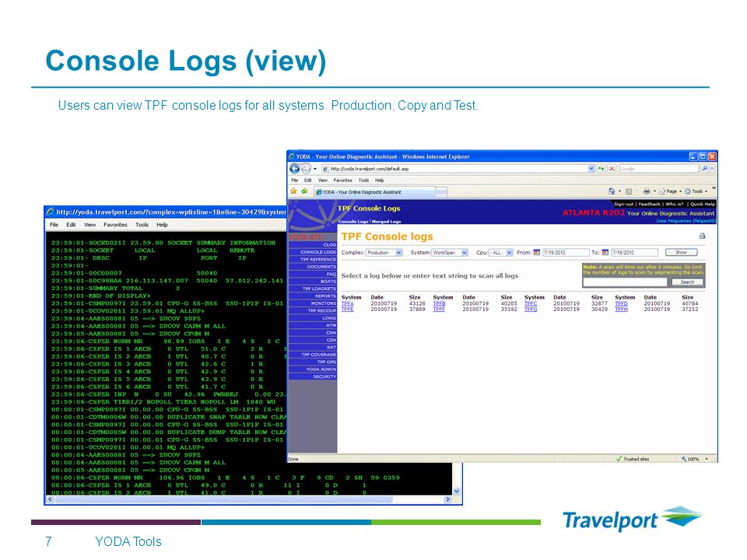Screen dimensions: 747x560
Task: Open the View menu in console log window
Action: coord(89,225)
